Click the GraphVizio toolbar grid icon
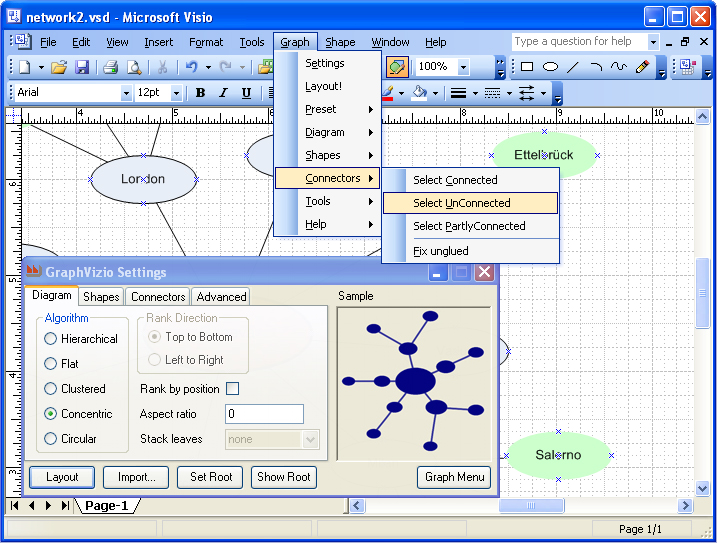 point(687,67)
